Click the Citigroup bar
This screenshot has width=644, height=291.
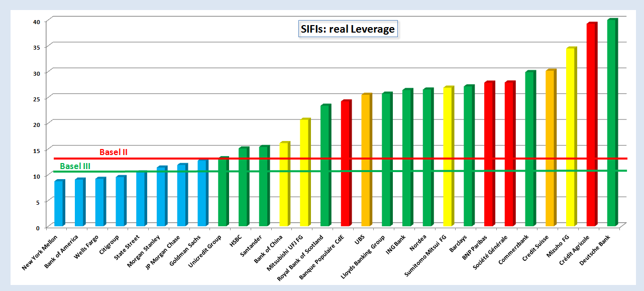tap(121, 201)
